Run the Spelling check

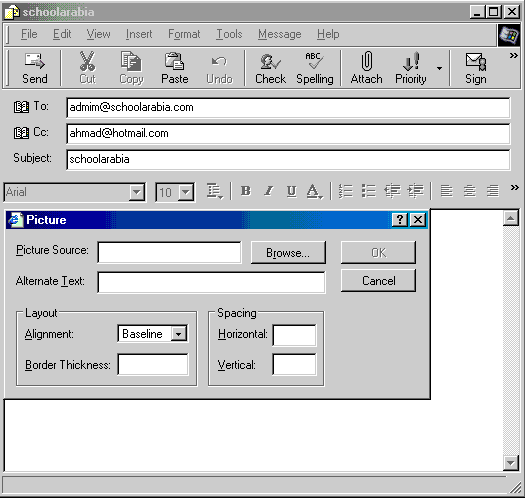pos(315,69)
